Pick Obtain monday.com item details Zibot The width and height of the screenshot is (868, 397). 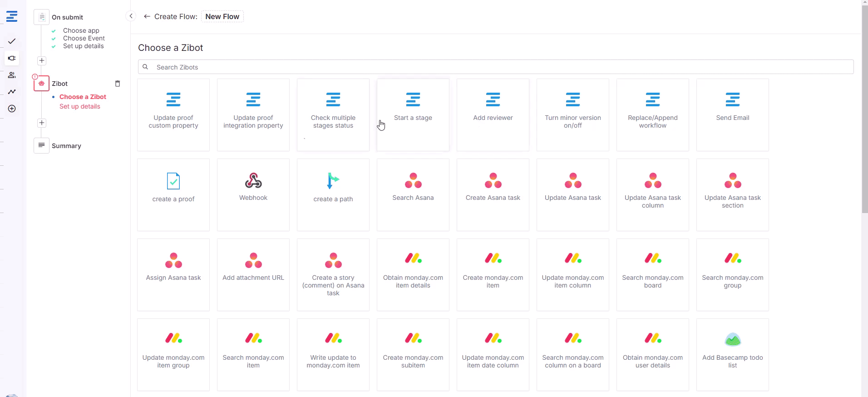click(413, 275)
